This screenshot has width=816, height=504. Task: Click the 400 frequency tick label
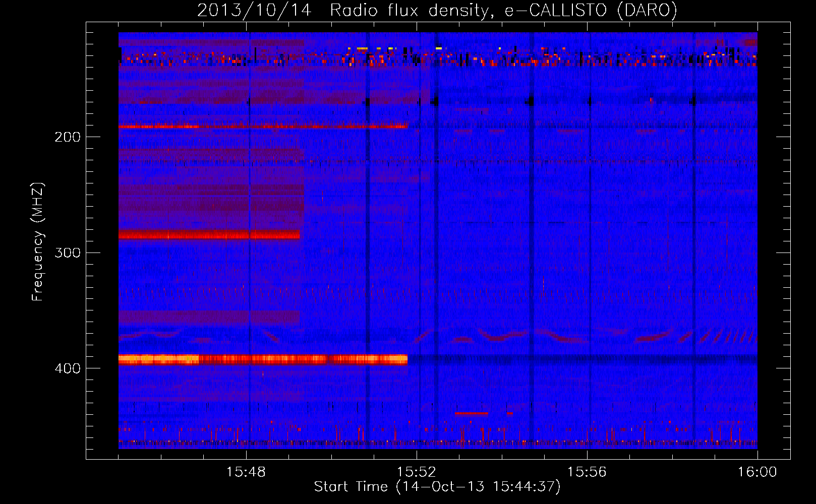68,368
